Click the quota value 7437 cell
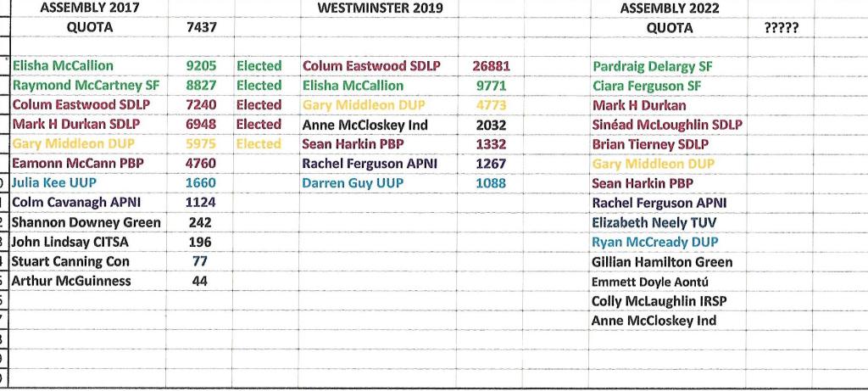Viewport: 868px width, 391px height. point(201,27)
